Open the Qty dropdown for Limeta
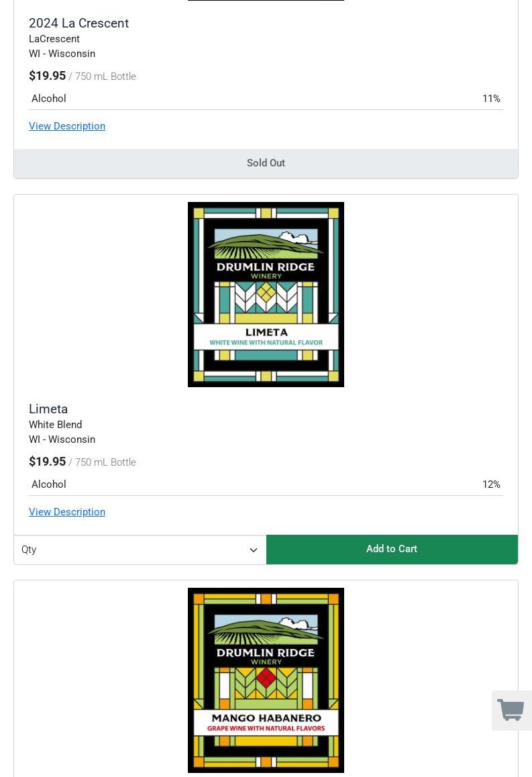The image size is (532, 777). click(x=140, y=550)
